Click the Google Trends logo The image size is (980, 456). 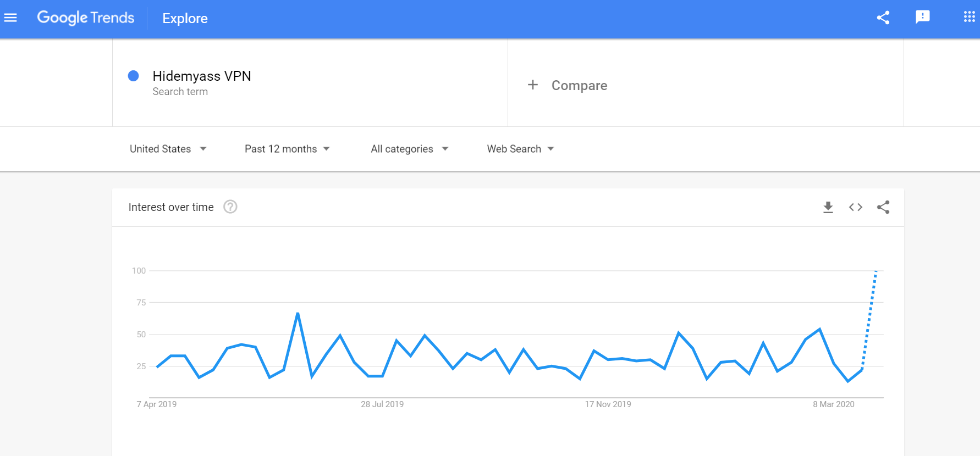click(x=85, y=18)
